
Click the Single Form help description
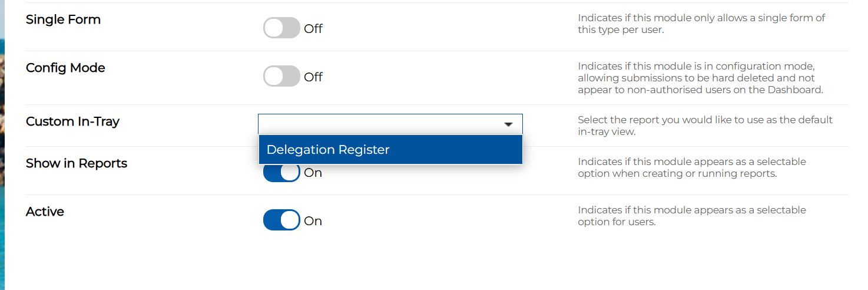click(701, 24)
